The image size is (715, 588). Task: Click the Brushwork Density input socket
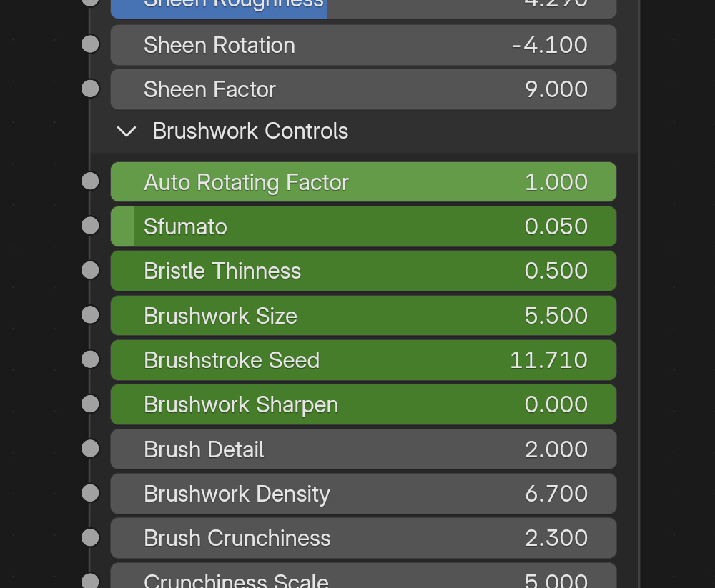(90, 493)
